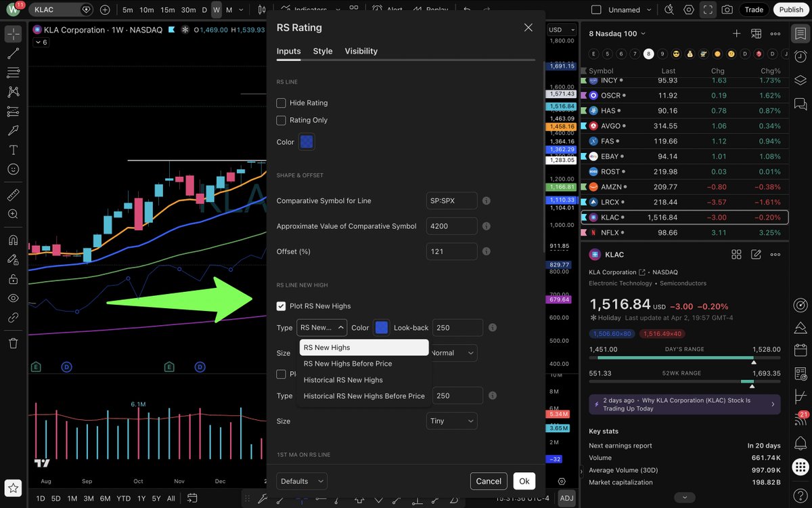Confirm settings with the Ok button

click(524, 481)
